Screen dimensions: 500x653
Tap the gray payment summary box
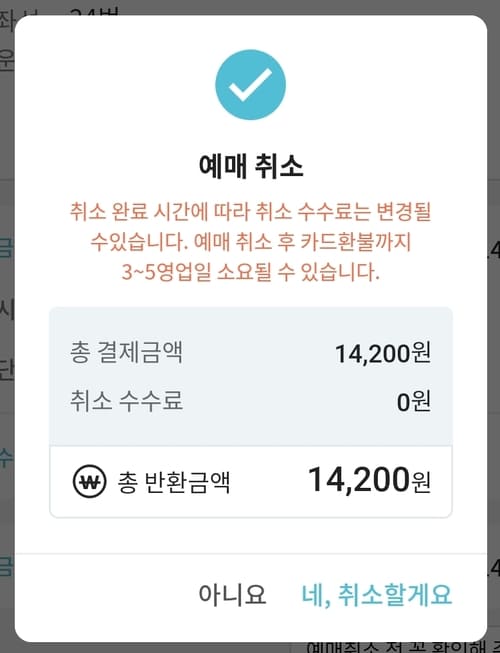point(251,376)
